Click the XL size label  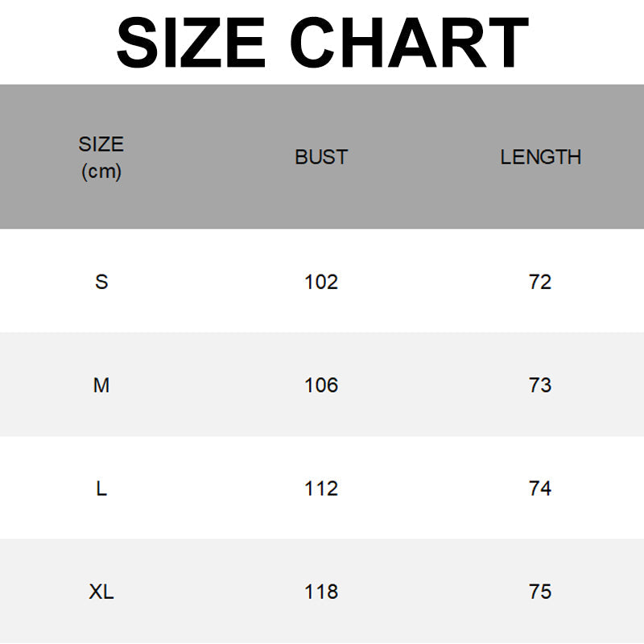tap(101, 592)
